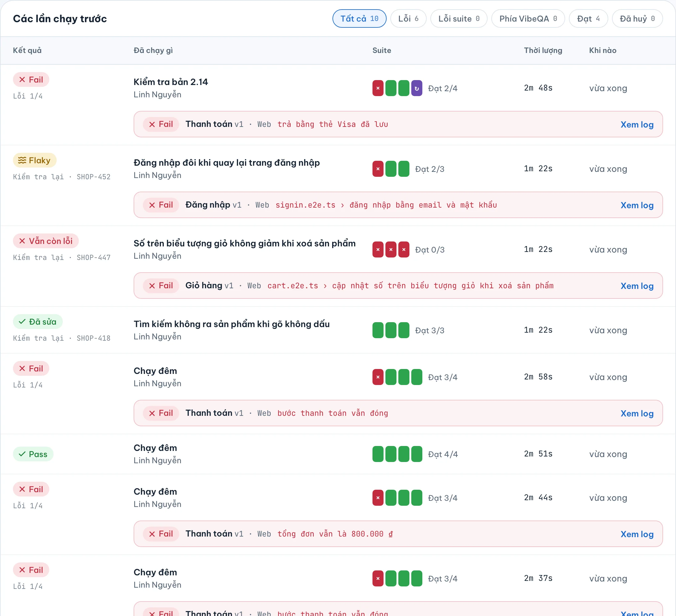
Task: View log for 'tổng đơn vẫn là 800.000 ₫'
Action: point(637,534)
